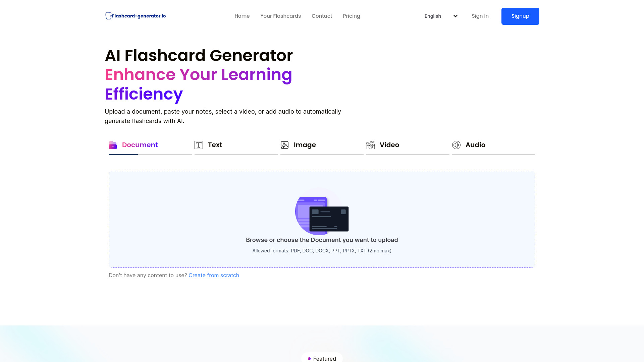The image size is (644, 362).
Task: Click the Sign In button
Action: (480, 16)
